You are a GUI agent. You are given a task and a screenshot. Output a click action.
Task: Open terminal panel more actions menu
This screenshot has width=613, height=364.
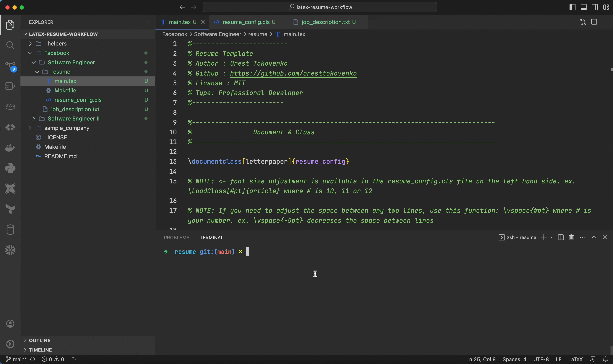[583, 237]
